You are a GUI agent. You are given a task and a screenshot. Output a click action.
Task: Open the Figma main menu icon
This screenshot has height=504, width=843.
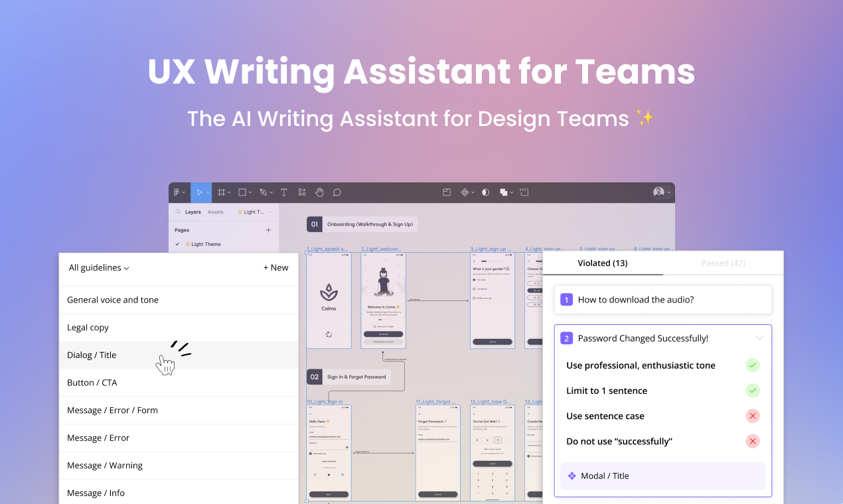(177, 193)
